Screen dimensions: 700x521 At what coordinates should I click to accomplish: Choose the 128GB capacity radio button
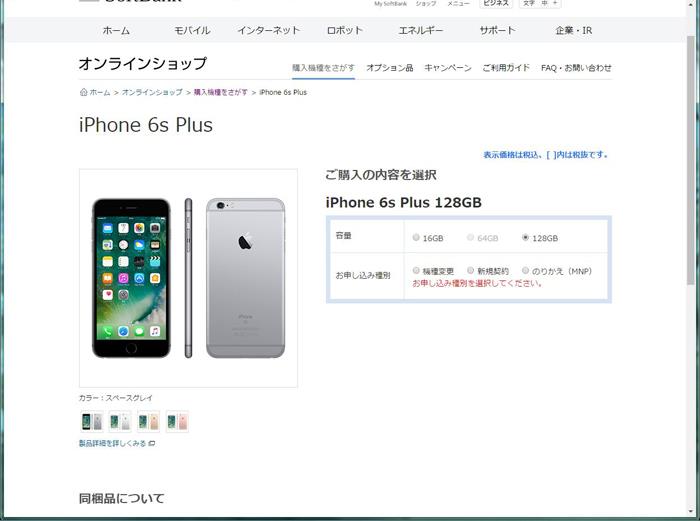coord(525,238)
